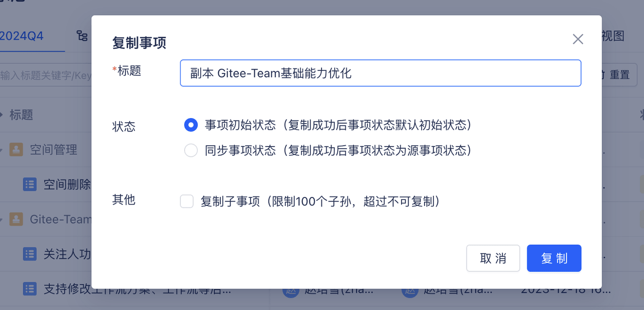The image size is (644, 310).
Task: Select the 事项初始状态 radio option
Action: pyautogui.click(x=191, y=125)
